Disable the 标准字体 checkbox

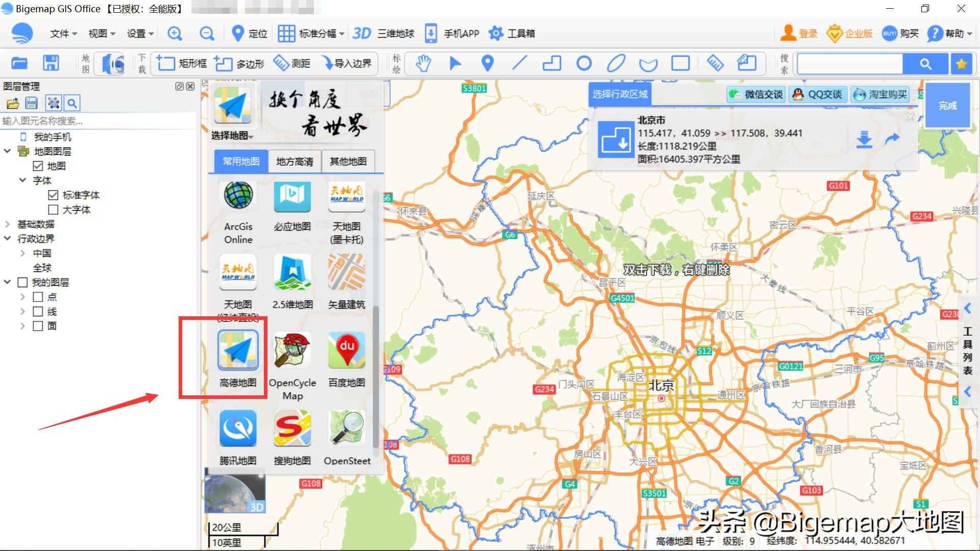click(x=53, y=194)
